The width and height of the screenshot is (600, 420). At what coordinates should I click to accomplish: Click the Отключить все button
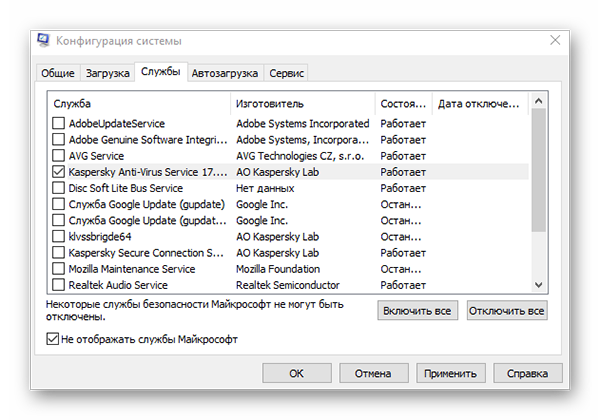[507, 311]
